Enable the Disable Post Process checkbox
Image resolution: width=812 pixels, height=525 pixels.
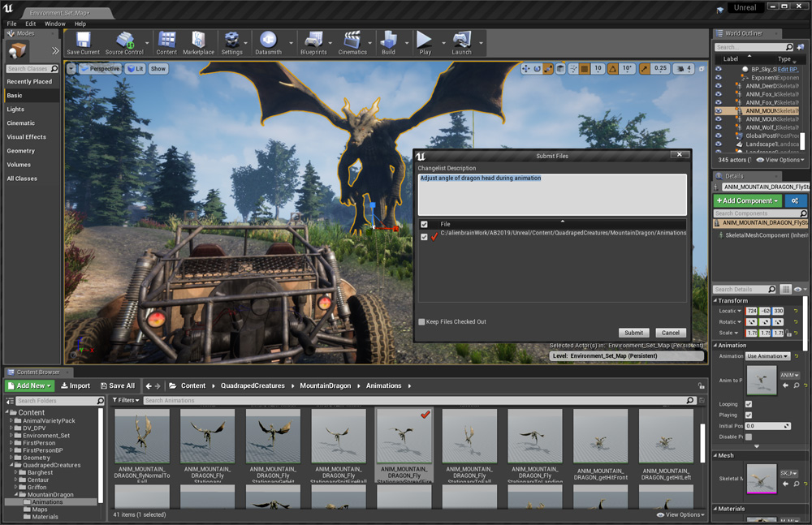click(749, 437)
